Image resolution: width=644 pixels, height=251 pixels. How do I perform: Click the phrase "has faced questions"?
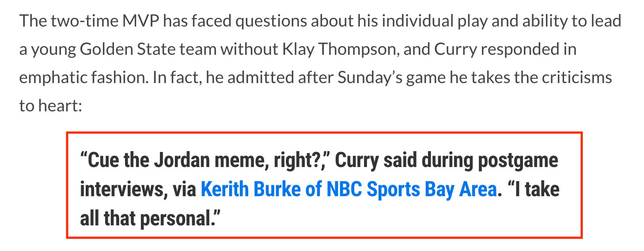click(x=235, y=21)
